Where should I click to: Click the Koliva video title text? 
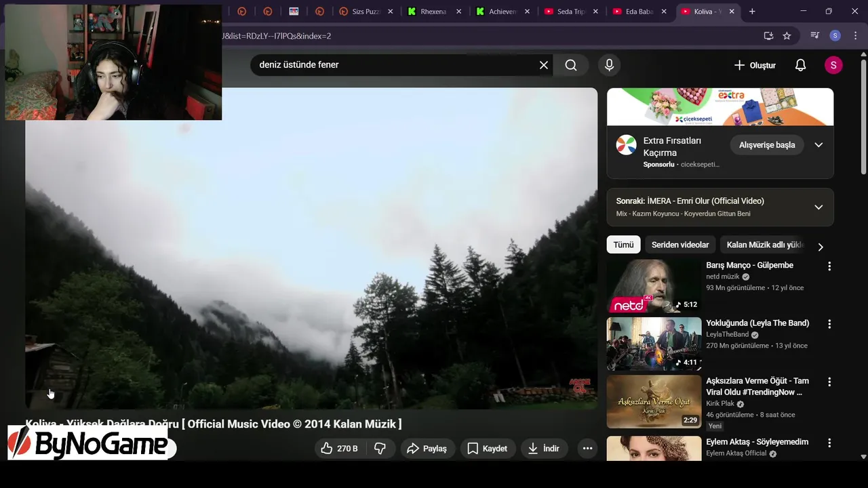pos(214,424)
